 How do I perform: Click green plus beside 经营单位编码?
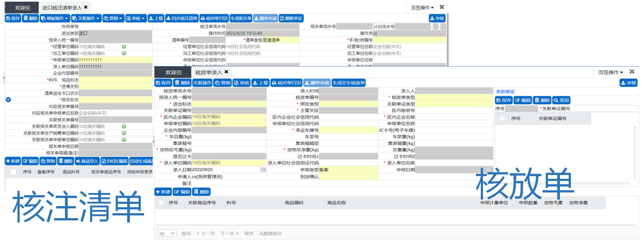tap(124, 46)
